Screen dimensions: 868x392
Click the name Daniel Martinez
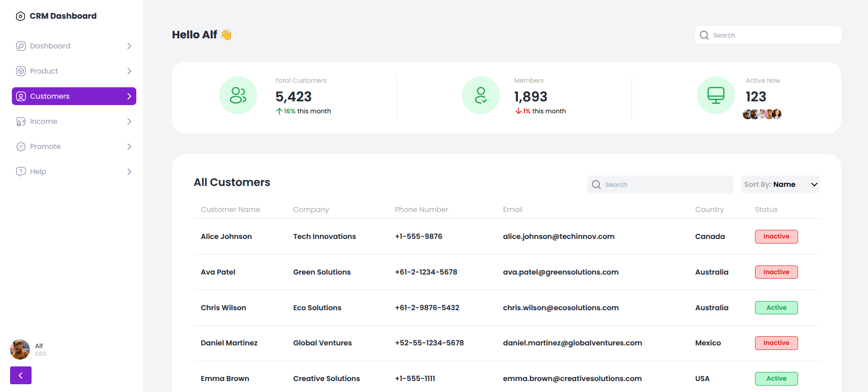pyautogui.click(x=229, y=343)
